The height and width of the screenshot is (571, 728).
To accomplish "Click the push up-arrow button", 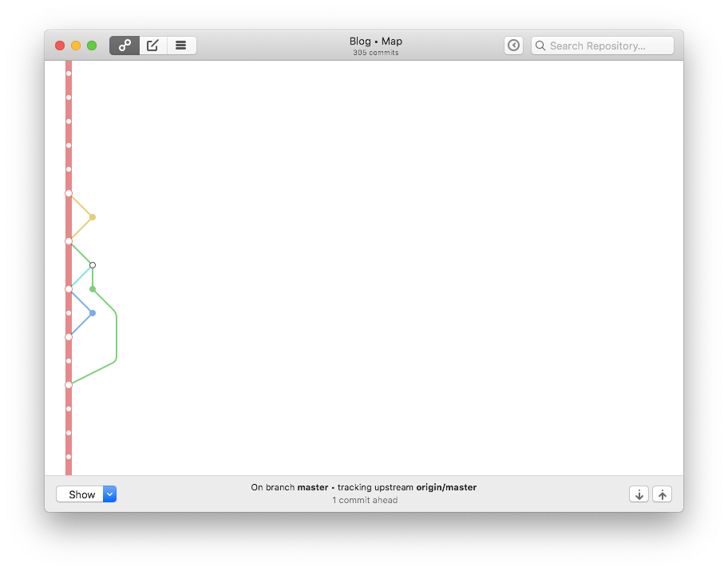I will click(x=662, y=494).
